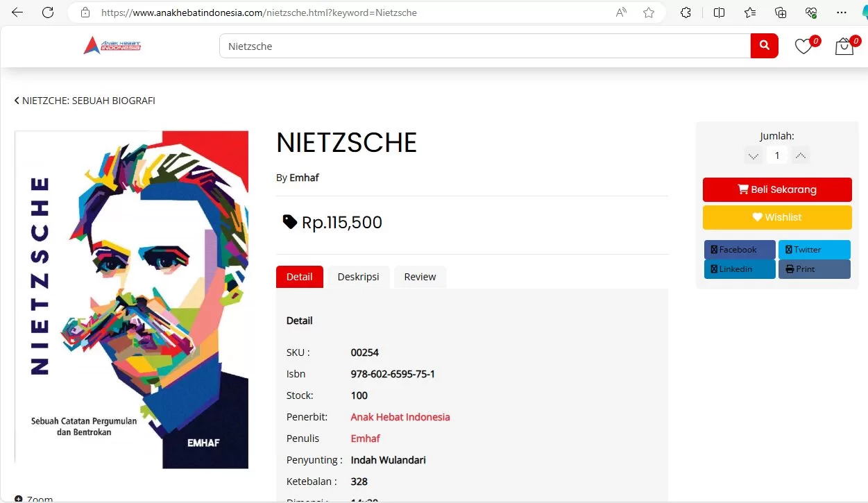Open the shopping cart bag icon

(x=844, y=46)
